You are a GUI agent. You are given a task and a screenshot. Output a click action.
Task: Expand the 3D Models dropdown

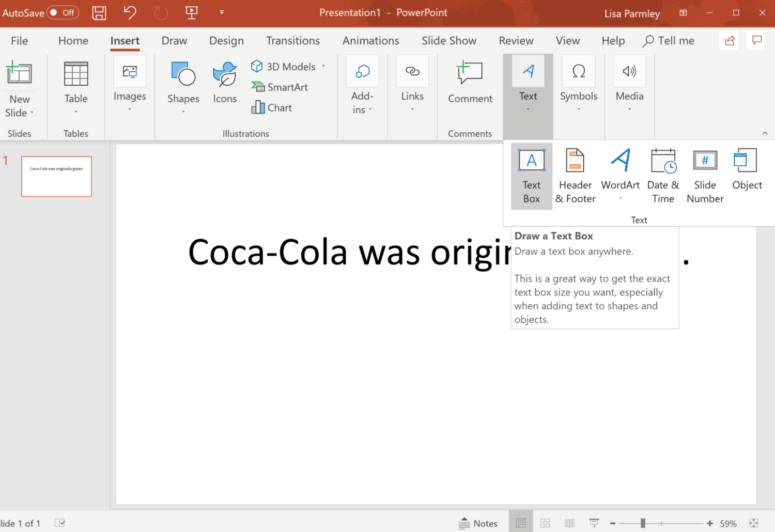(324, 67)
